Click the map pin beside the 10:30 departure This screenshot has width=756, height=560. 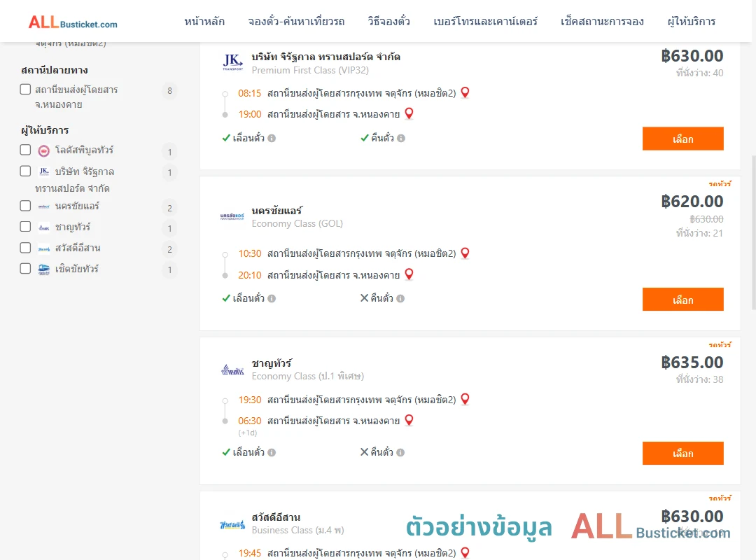[x=465, y=253]
